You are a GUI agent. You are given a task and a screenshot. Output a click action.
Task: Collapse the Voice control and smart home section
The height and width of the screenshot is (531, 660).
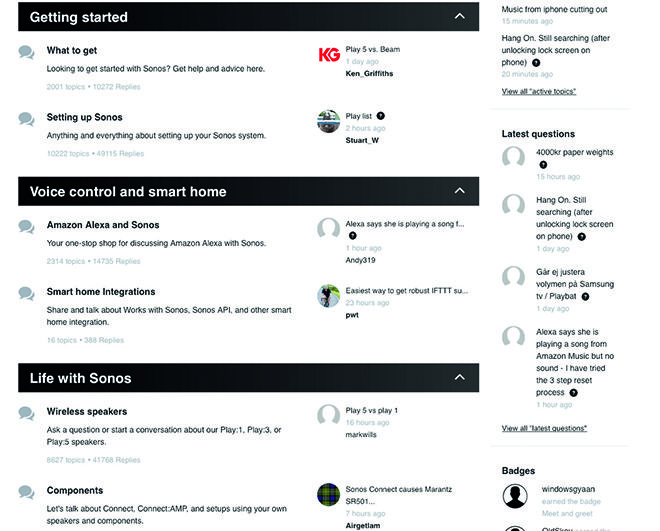[x=460, y=191]
